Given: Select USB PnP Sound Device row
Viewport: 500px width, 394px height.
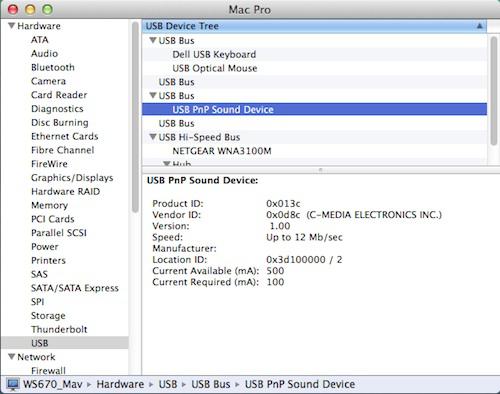Looking at the screenshot, I should [314, 109].
